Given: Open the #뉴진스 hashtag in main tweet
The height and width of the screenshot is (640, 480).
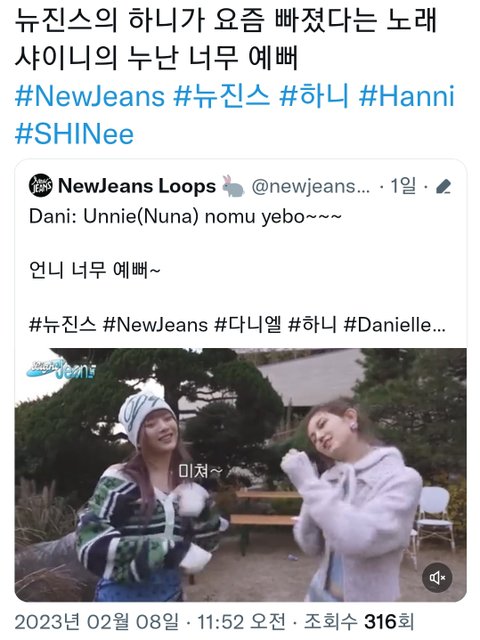Looking at the screenshot, I should 222,96.
